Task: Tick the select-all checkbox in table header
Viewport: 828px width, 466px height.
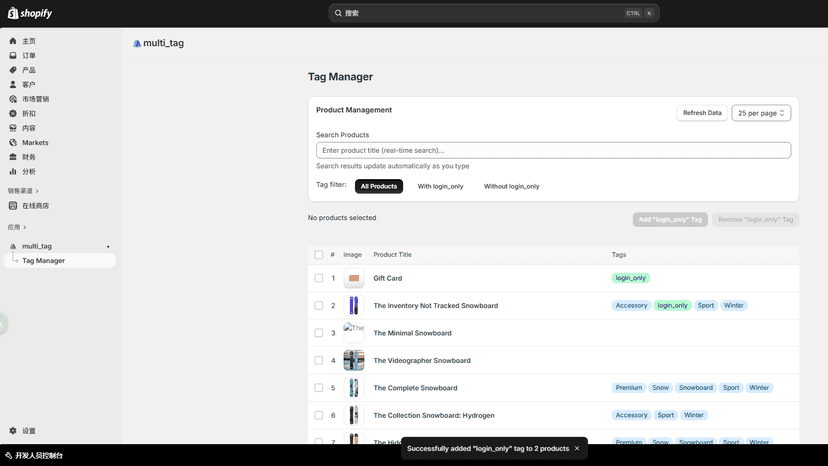Action: coord(318,255)
